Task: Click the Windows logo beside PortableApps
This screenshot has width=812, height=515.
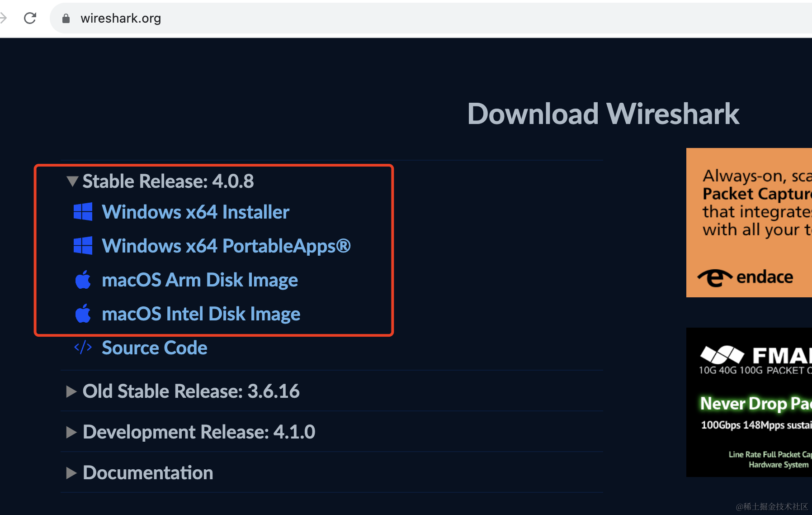Action: tap(83, 245)
